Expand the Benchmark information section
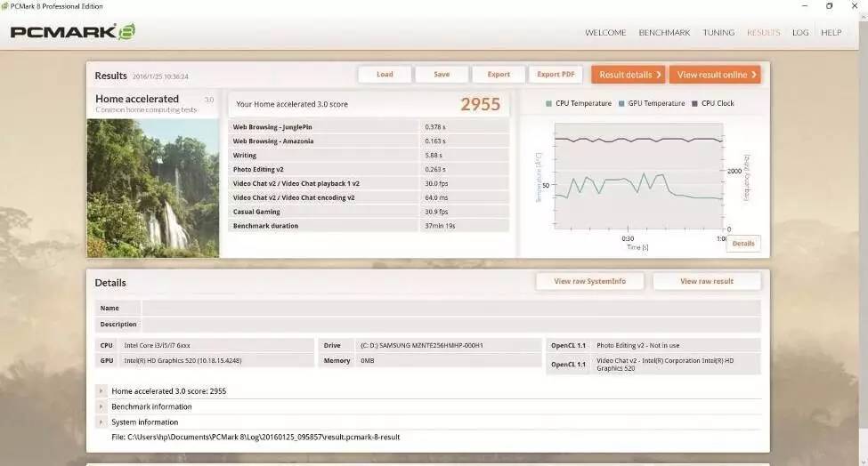 click(x=102, y=407)
